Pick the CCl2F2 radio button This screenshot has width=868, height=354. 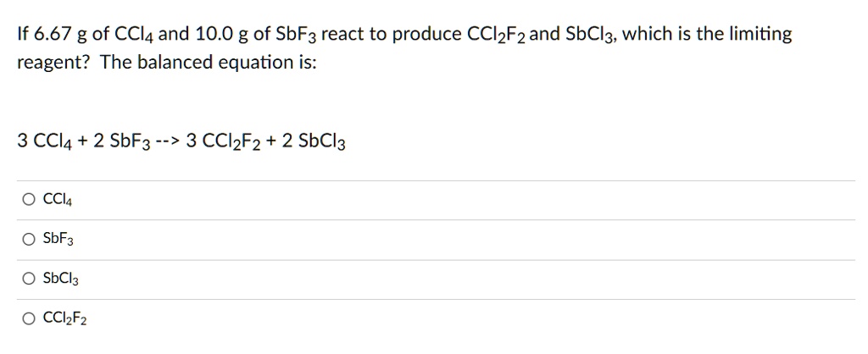[29, 318]
